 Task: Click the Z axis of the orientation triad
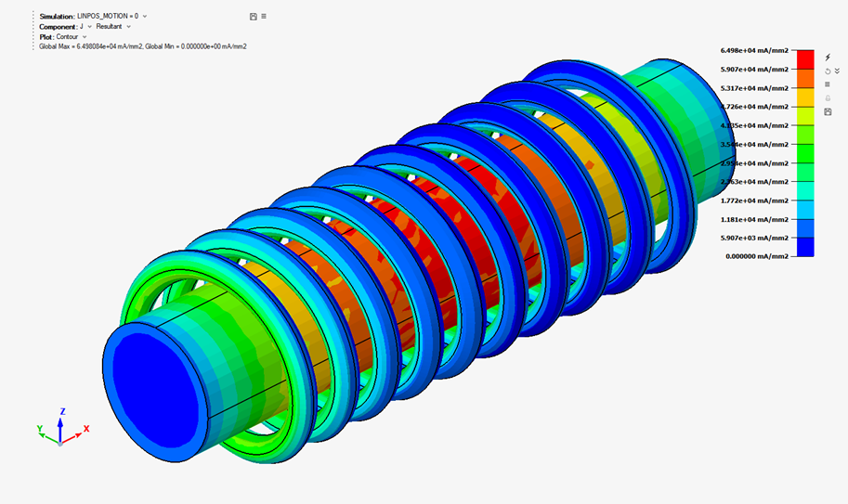[60, 425]
